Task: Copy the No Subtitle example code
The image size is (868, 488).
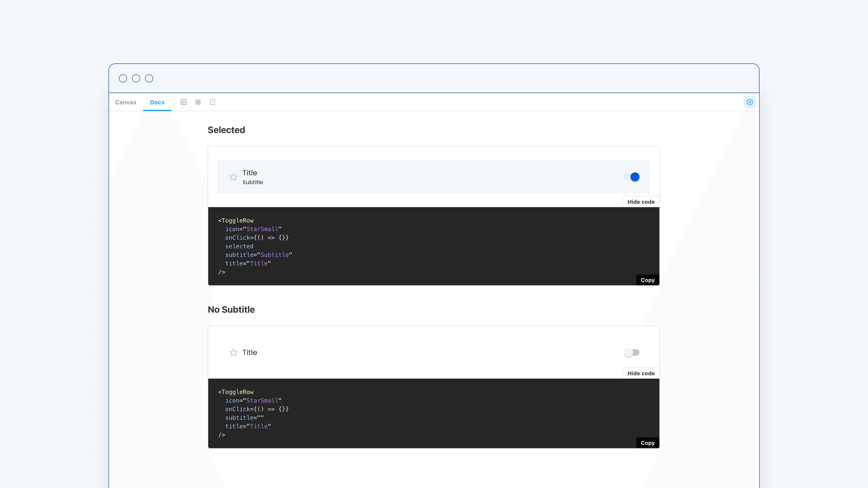Action: (647, 443)
